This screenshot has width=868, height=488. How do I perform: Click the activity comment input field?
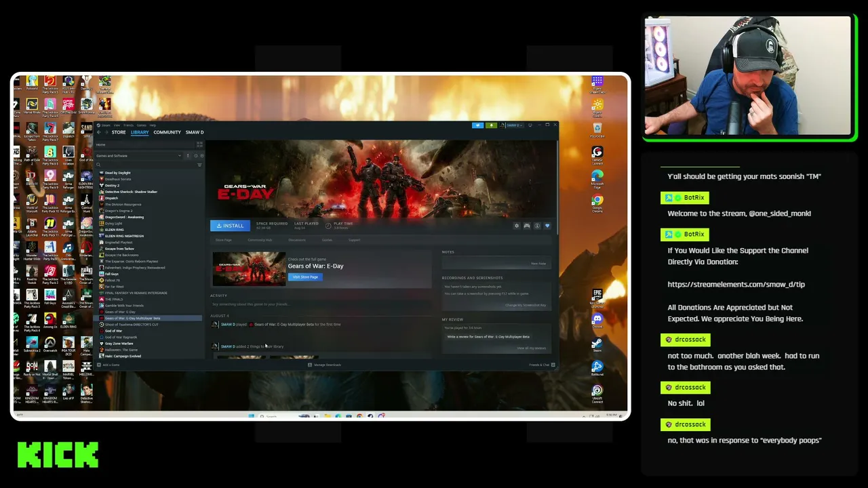tap(320, 304)
